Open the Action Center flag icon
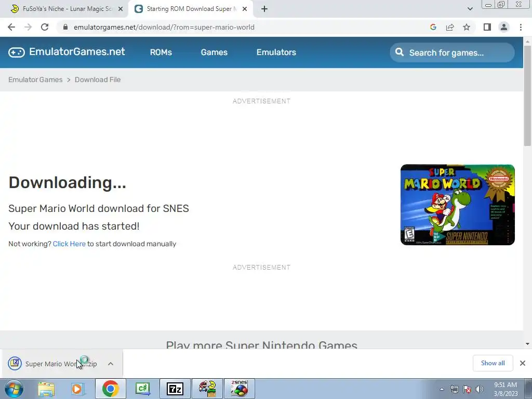Image resolution: width=532 pixels, height=399 pixels. point(467,389)
